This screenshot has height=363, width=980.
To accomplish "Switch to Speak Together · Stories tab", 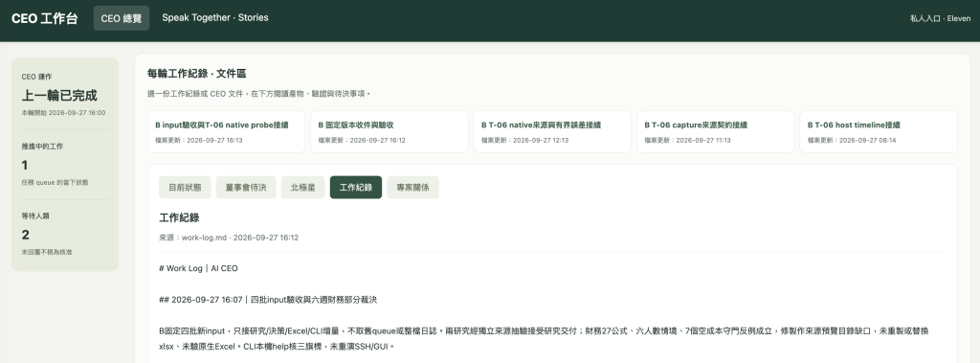I will (x=215, y=17).
